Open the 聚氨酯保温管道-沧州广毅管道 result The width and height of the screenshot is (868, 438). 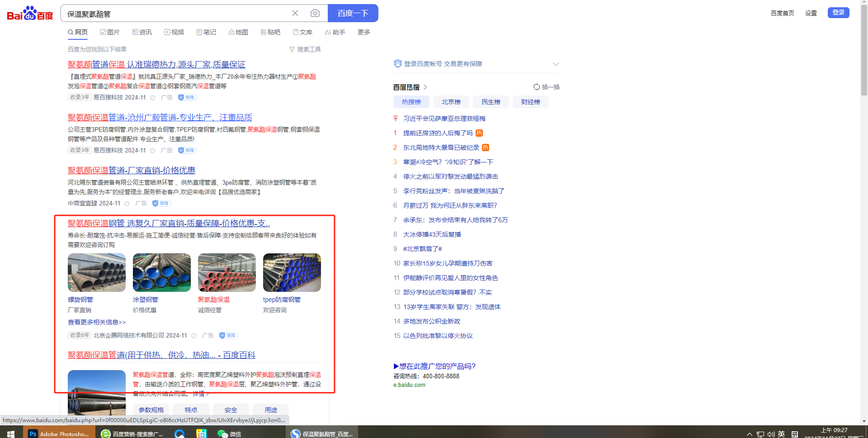160,118
